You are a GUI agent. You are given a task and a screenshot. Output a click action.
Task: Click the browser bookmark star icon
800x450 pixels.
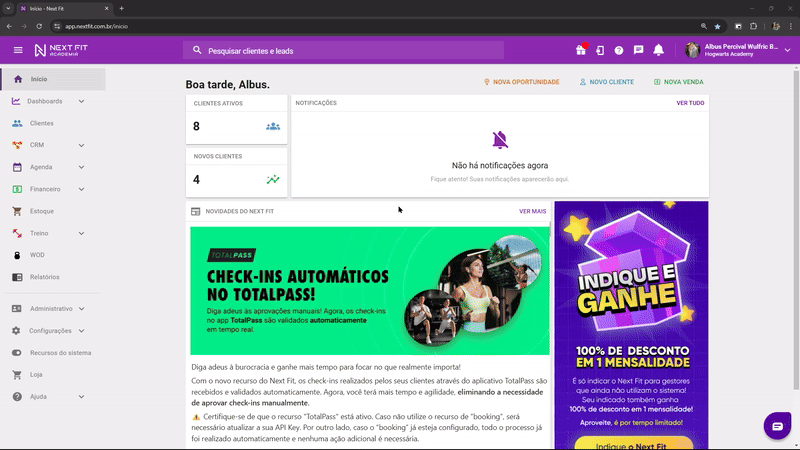pyautogui.click(x=717, y=26)
